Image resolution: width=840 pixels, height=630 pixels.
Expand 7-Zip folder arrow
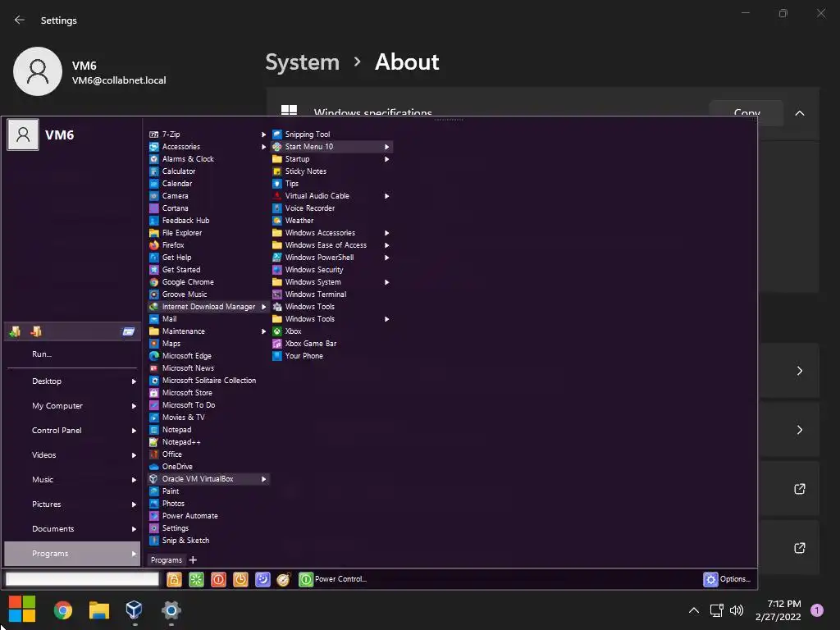263,135
